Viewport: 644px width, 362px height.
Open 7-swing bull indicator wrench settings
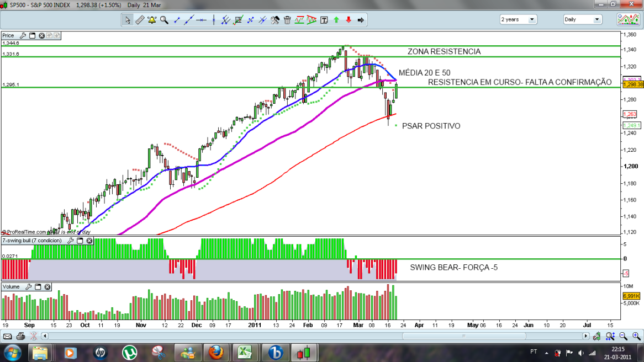click(71, 241)
